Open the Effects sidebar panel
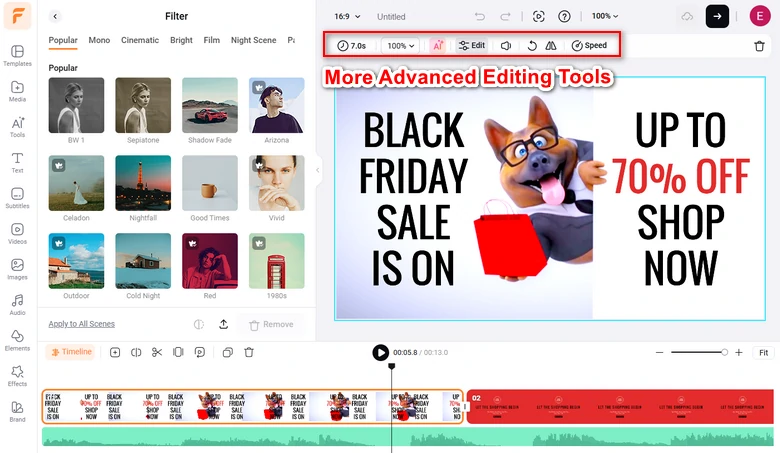Image resolution: width=780 pixels, height=453 pixels. pos(17,376)
